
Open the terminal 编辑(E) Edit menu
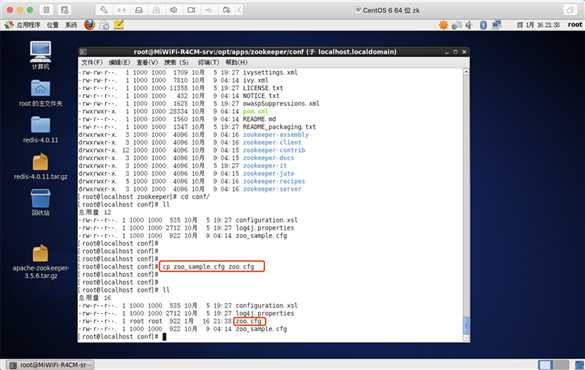(119, 62)
